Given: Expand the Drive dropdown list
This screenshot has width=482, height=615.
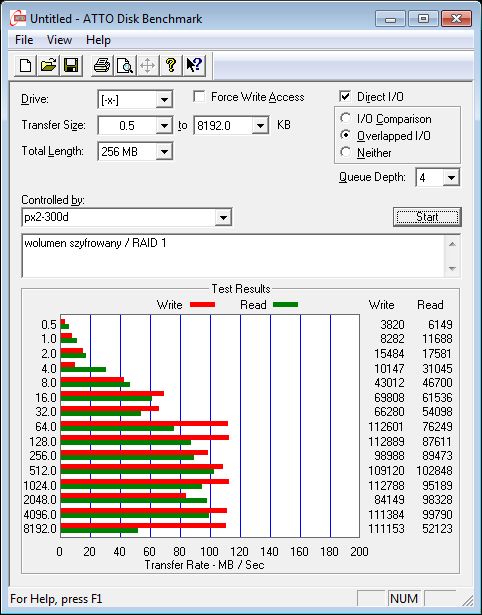Looking at the screenshot, I should (x=164, y=100).
